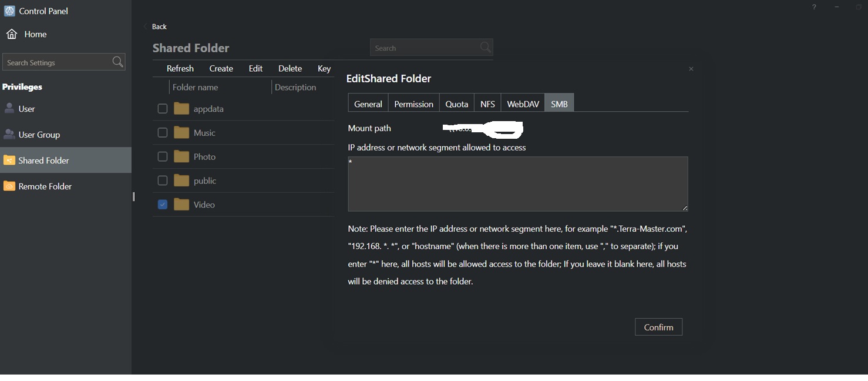Screen dimensions: 868x381
Task: Click the appdata folder icon
Action: 182,109
